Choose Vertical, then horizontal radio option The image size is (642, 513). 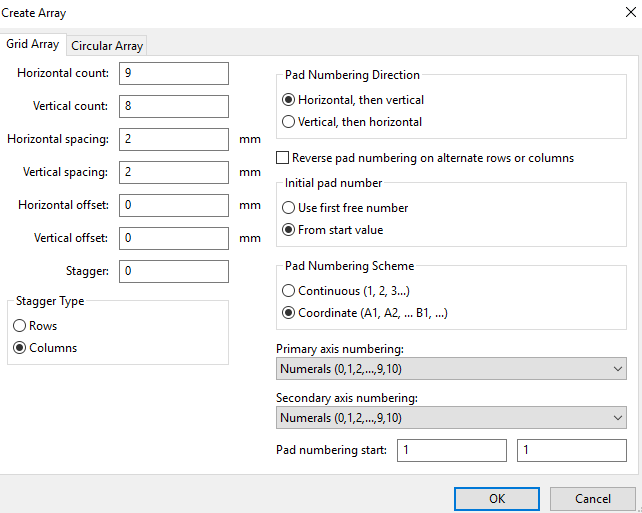click(290, 122)
